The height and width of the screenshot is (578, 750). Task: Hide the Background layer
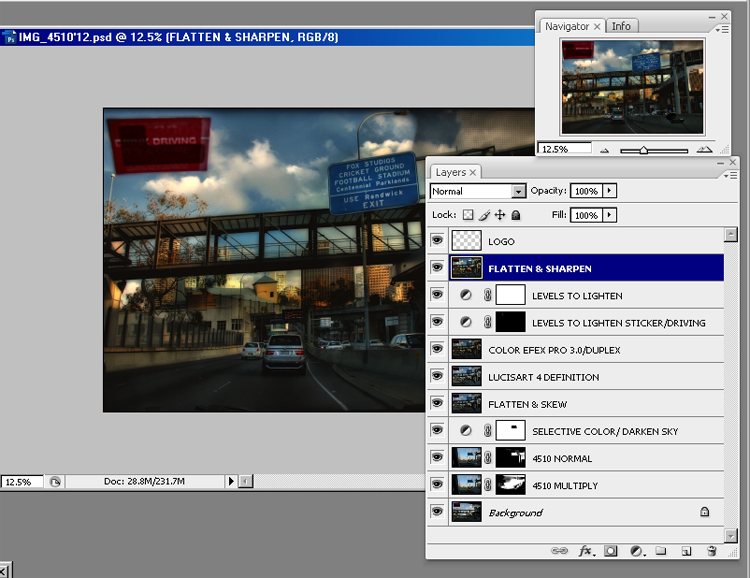click(437, 511)
